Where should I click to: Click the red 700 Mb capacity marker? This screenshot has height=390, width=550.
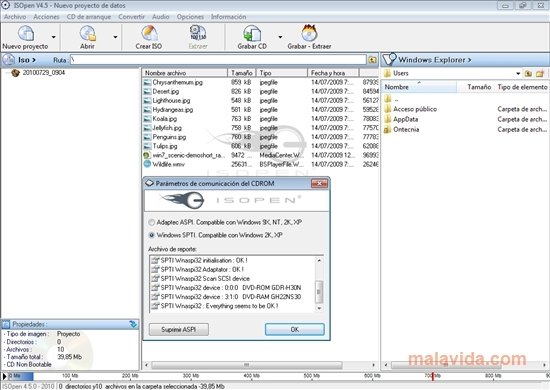click(x=432, y=376)
